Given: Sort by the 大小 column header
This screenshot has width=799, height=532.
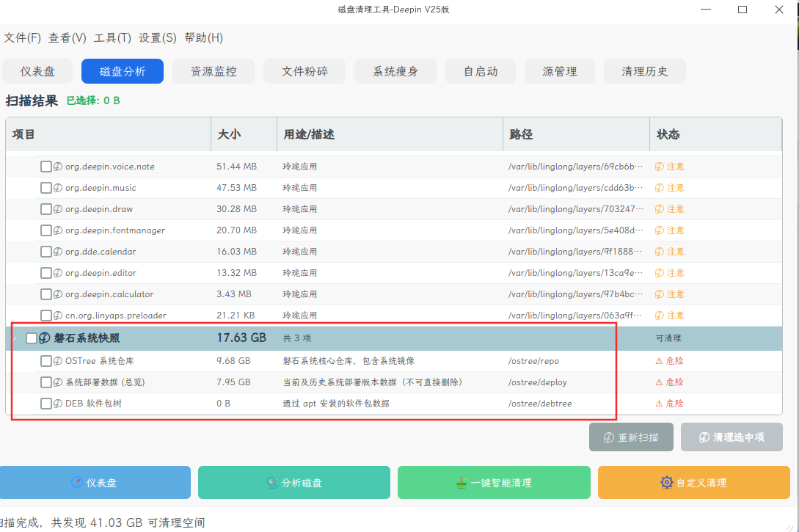Looking at the screenshot, I should coord(244,134).
